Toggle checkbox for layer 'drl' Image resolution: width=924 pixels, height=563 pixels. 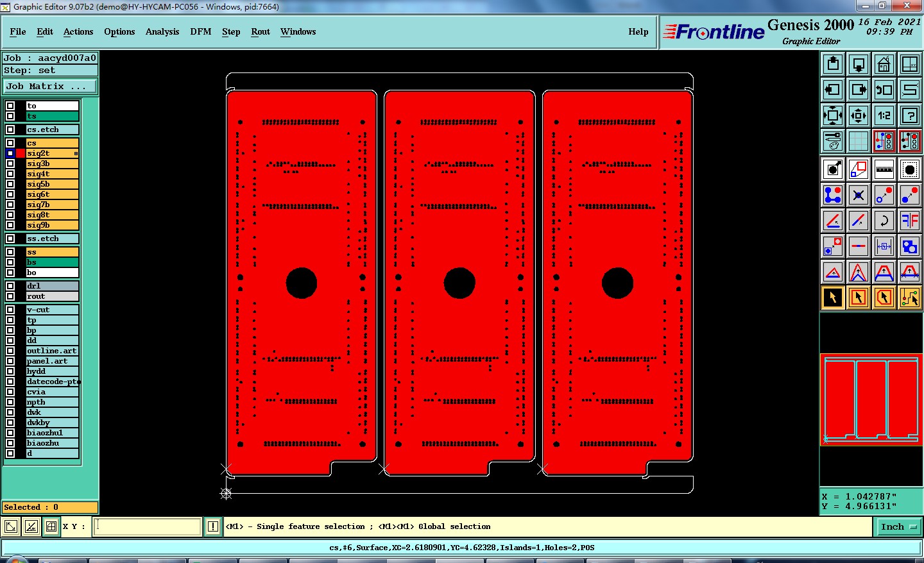coord(10,286)
